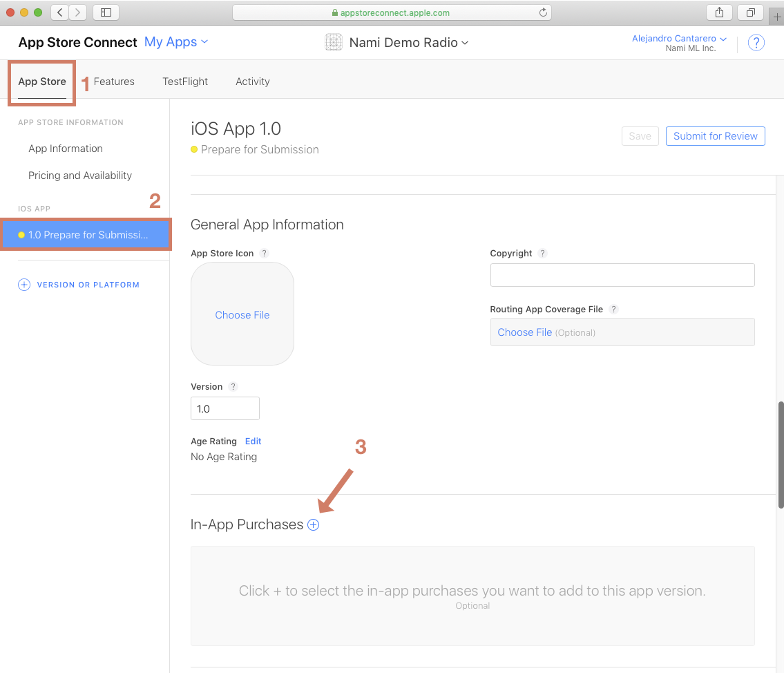Click into the Copyright text field
784x673 pixels.
point(622,275)
